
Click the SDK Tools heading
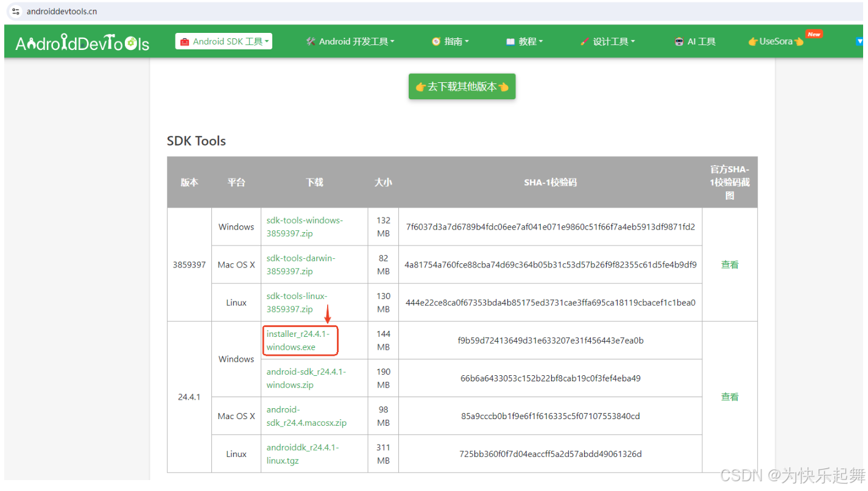pyautogui.click(x=196, y=141)
